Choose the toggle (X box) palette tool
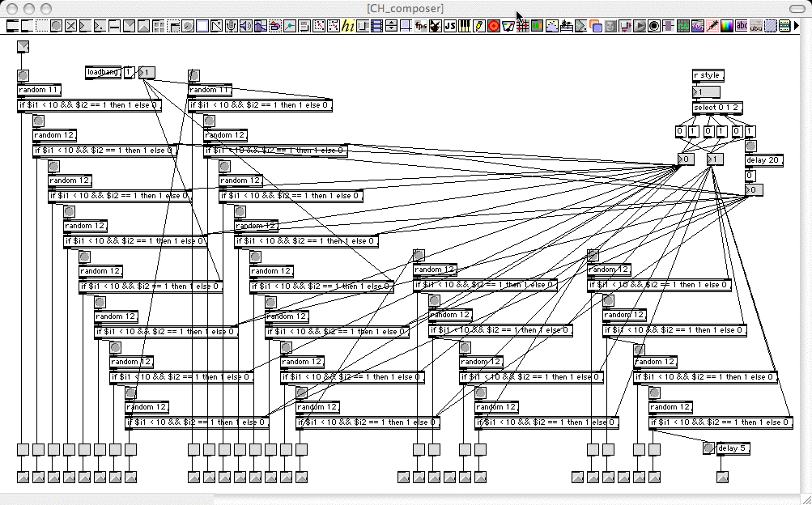This screenshot has height=505, width=812. [70, 25]
